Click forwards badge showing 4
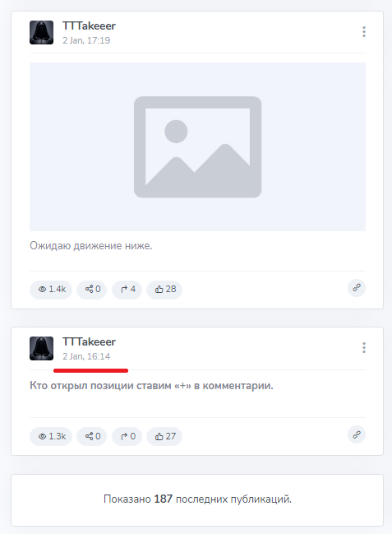The height and width of the screenshot is (534, 392). (x=127, y=290)
